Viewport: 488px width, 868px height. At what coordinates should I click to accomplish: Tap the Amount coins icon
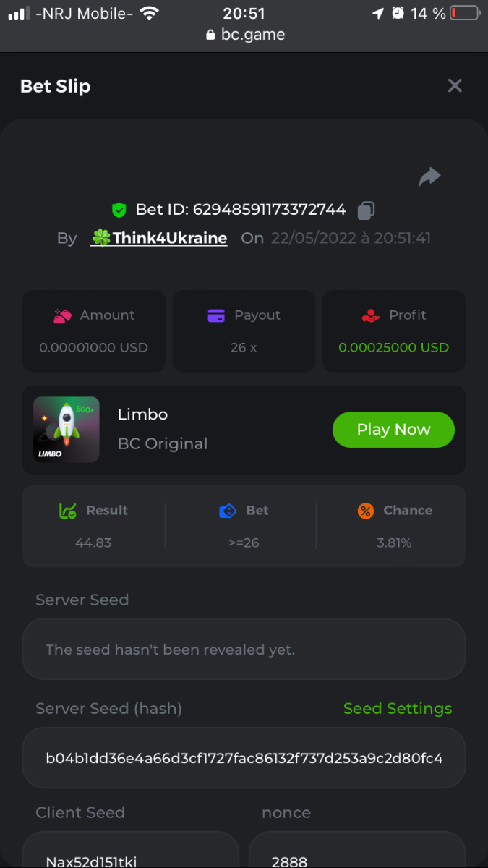(x=63, y=315)
